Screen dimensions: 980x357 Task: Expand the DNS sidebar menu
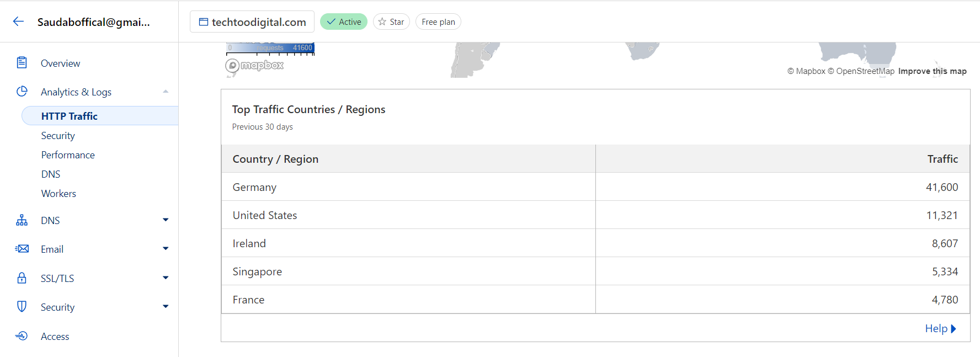coord(166,220)
